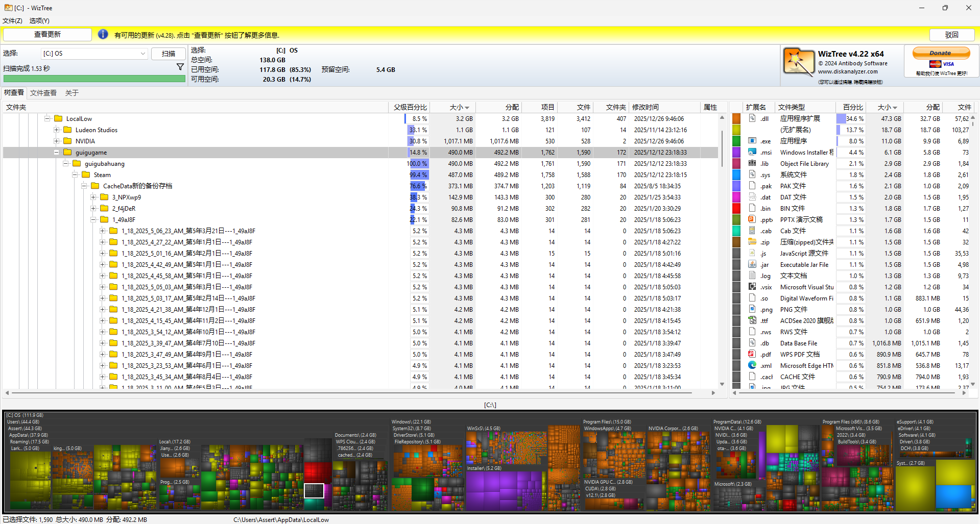The height and width of the screenshot is (524, 980).
Task: Click the Steam folder icon
Action: [x=86, y=174]
